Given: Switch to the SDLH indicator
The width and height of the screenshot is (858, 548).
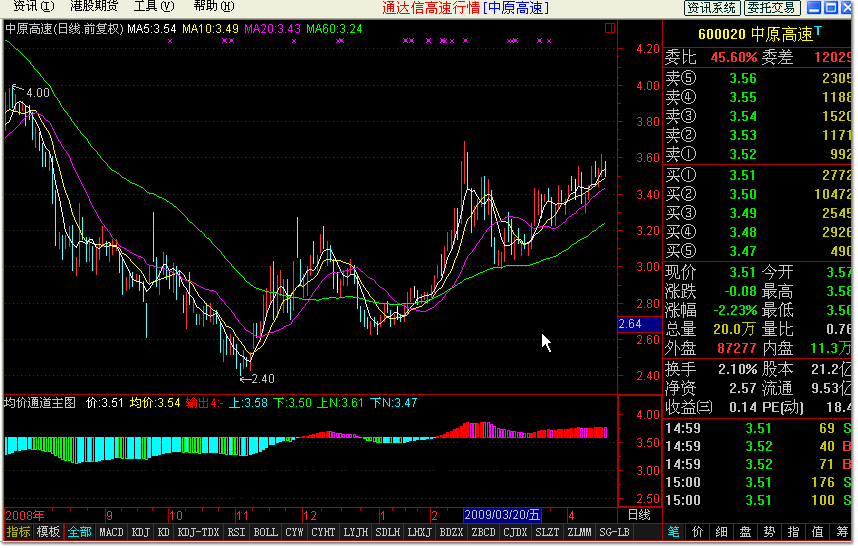Looking at the screenshot, I should pyautogui.click(x=388, y=532).
